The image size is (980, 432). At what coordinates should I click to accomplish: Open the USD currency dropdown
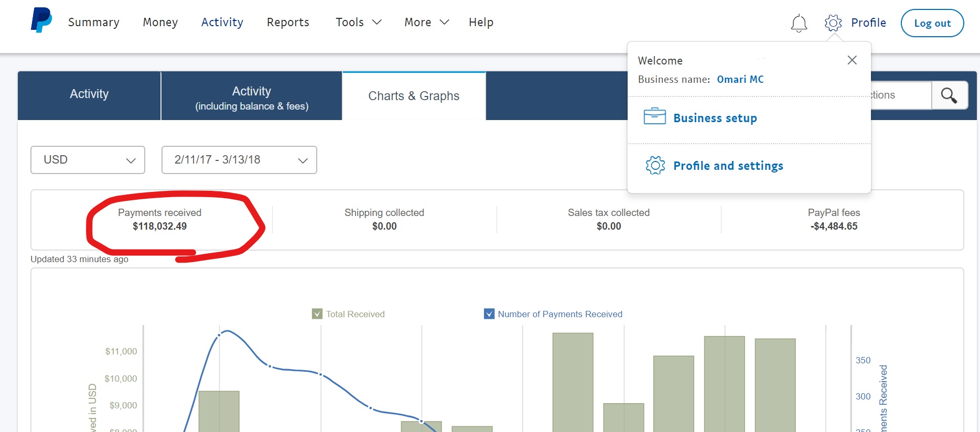[88, 160]
